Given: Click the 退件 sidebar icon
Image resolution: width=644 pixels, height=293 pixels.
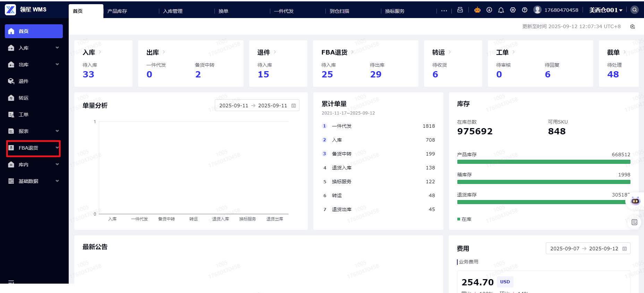Looking at the screenshot, I should click(x=11, y=81).
